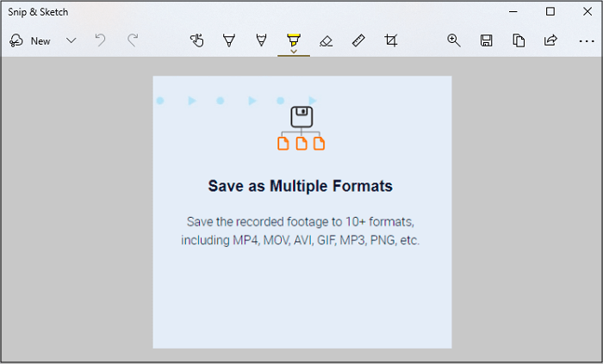Undo the last action
Screen dimensions: 603x364
[x=101, y=40]
